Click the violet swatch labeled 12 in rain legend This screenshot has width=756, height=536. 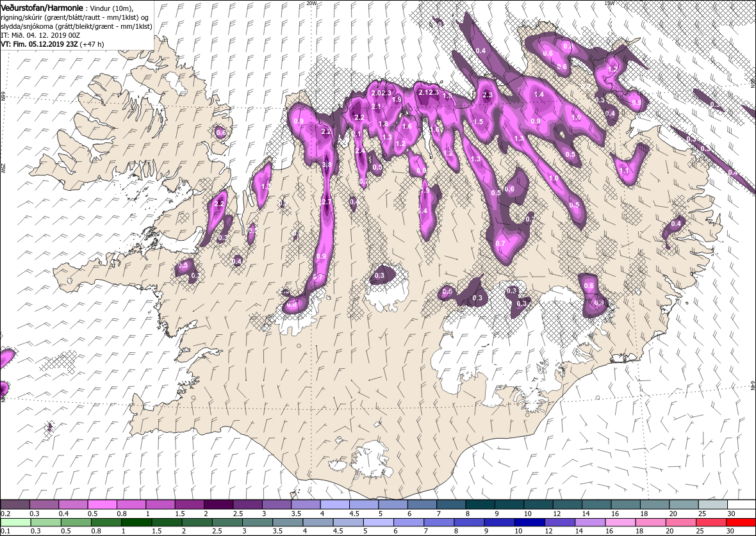point(559,523)
